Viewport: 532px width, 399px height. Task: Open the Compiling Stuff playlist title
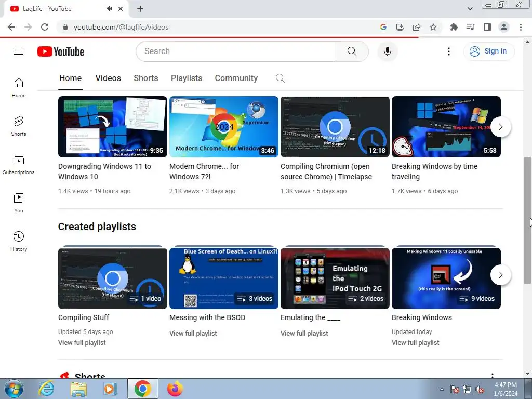[84, 317]
